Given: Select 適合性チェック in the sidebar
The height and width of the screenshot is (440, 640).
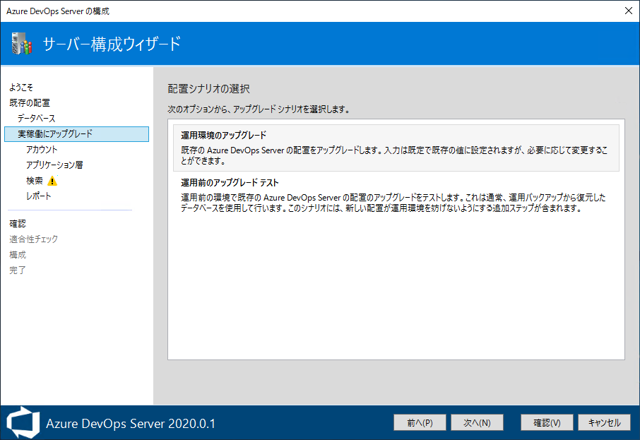Looking at the screenshot, I should point(33,239).
